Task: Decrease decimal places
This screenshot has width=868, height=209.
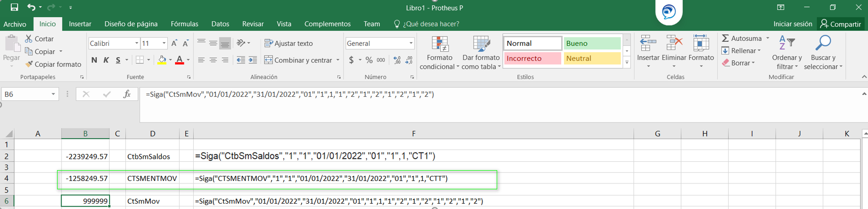Action: click(410, 60)
